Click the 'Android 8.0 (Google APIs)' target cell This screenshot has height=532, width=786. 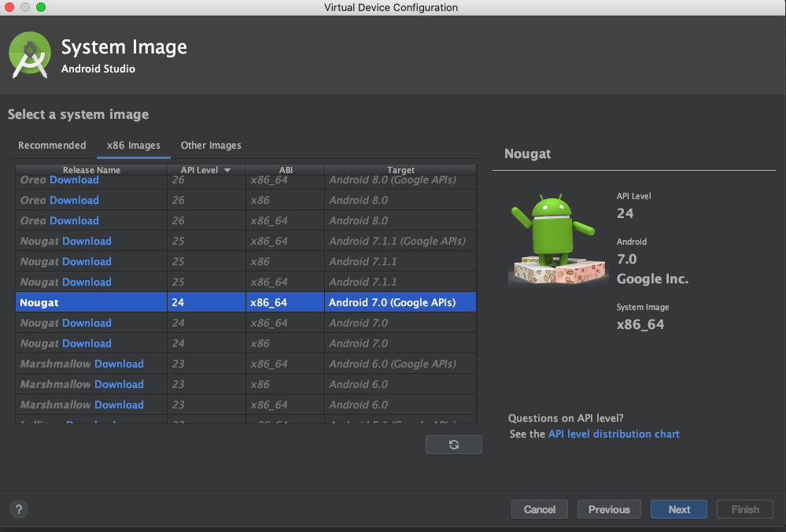[x=400, y=182]
